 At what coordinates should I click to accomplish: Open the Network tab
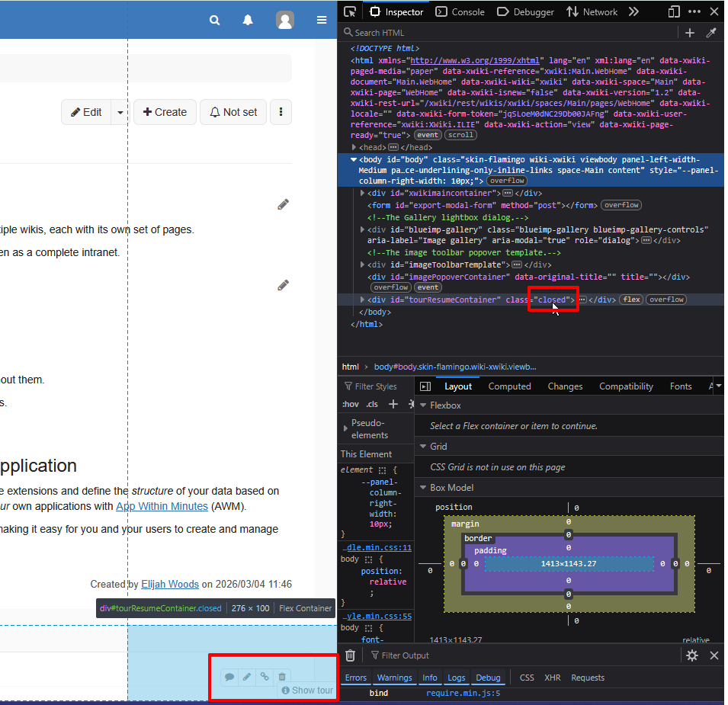point(592,11)
